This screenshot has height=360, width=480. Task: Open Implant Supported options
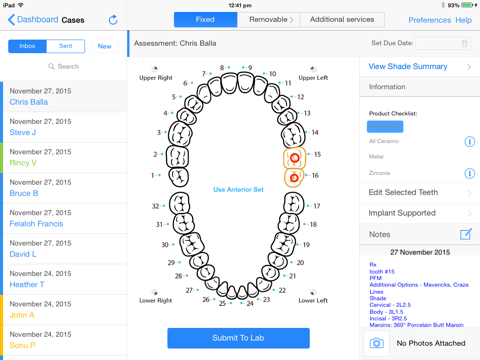click(x=420, y=213)
